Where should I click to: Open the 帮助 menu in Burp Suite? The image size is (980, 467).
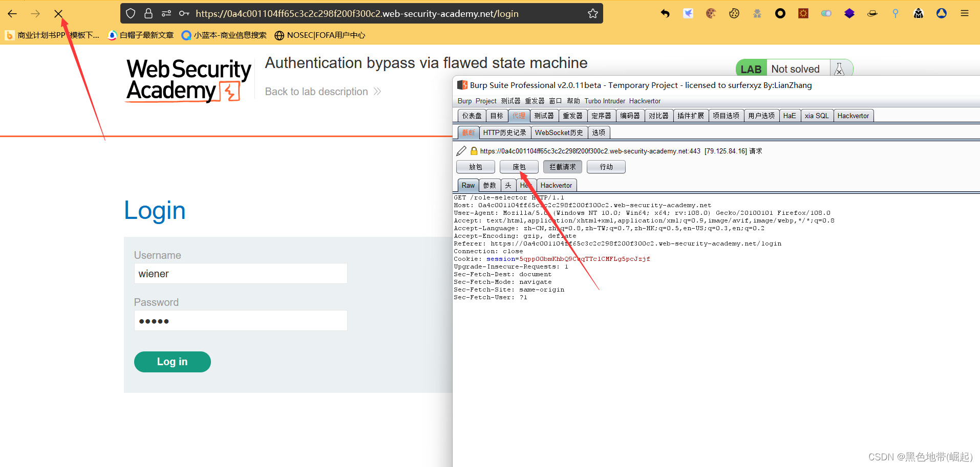pos(573,101)
